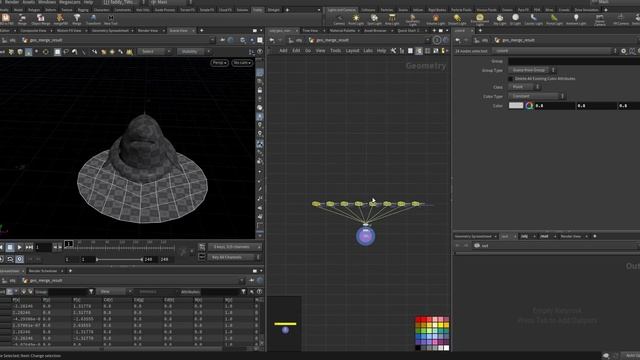Viewport: 640px width, 360px height.
Task: Select the Camera shelf tool
Action: [339, 19]
